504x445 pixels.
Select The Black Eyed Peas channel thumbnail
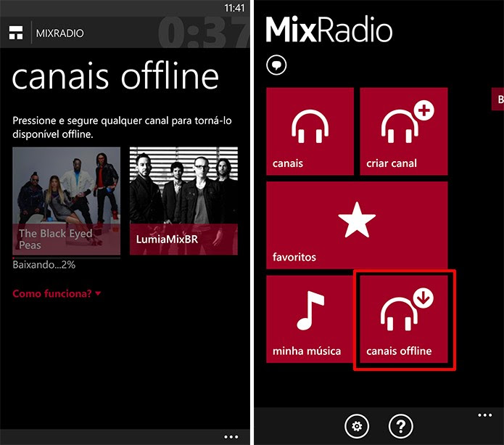click(x=67, y=201)
